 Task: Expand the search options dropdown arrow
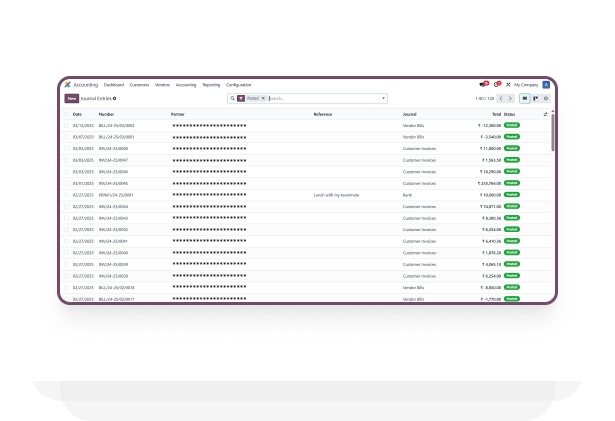pos(383,99)
